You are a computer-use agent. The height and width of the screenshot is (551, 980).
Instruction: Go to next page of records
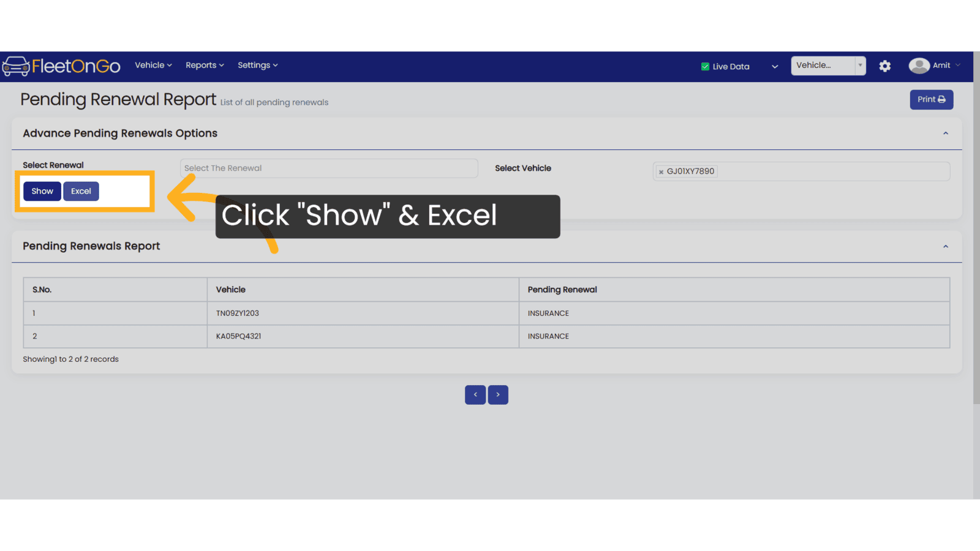pos(498,395)
